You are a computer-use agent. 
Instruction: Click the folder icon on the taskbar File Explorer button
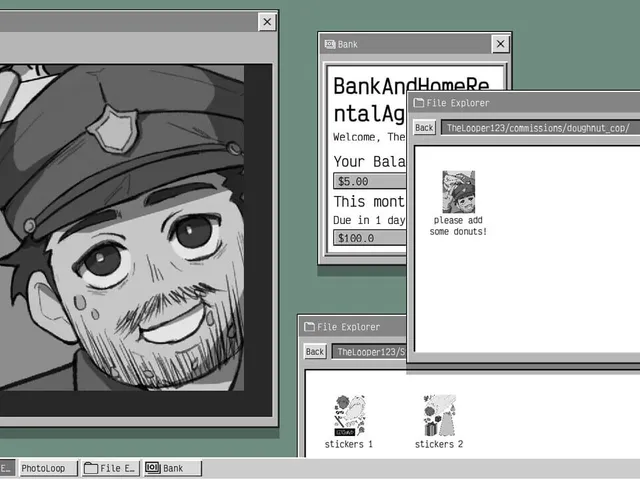91,468
